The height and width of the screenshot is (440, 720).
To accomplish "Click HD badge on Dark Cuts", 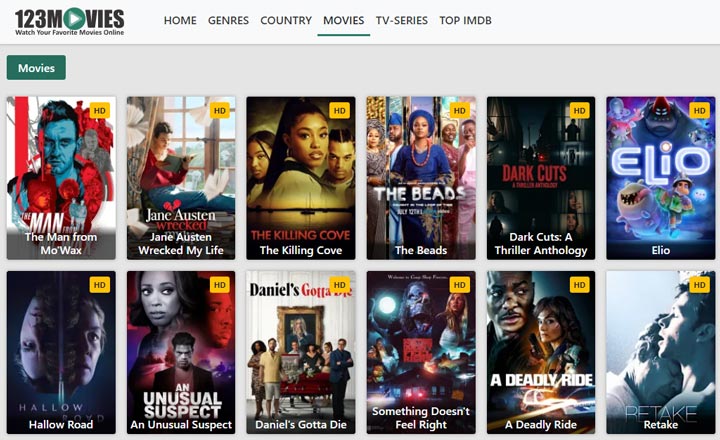I will click(x=579, y=111).
